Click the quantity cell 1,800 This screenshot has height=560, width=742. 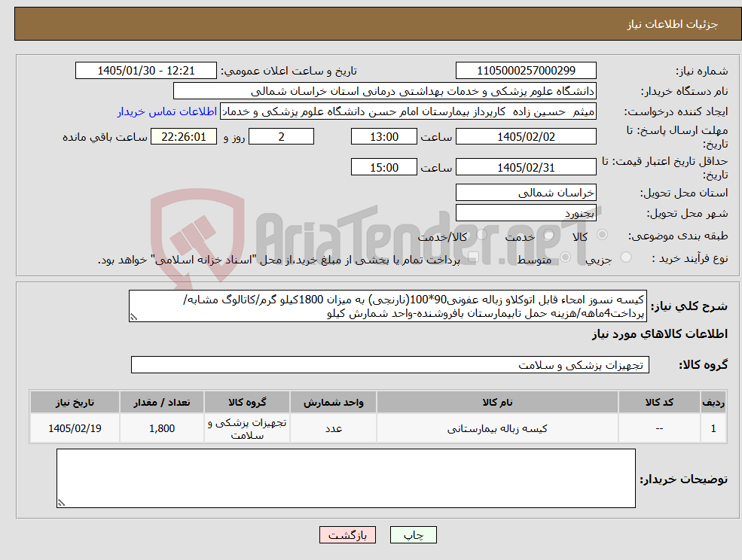click(x=162, y=428)
